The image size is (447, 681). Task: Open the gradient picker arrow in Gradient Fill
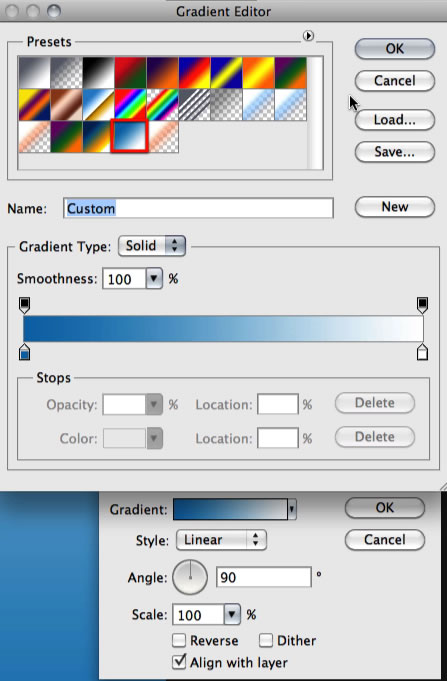coord(292,509)
